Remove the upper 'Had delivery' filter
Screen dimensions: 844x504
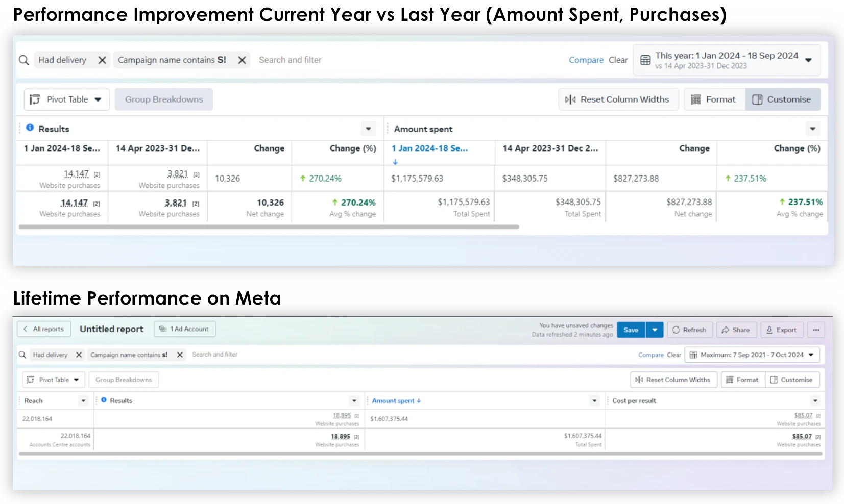[x=102, y=60]
